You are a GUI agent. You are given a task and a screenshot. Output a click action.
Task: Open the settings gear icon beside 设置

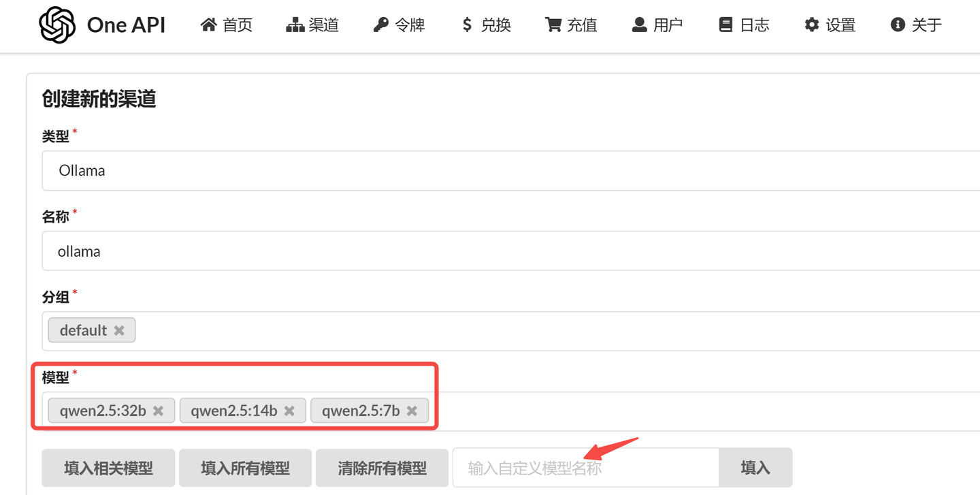pos(811,24)
